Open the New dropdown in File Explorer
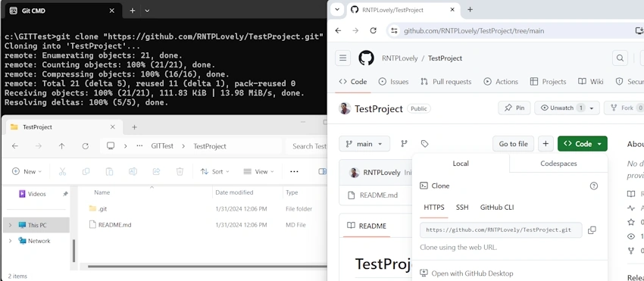This screenshot has height=281, width=644. click(27, 171)
